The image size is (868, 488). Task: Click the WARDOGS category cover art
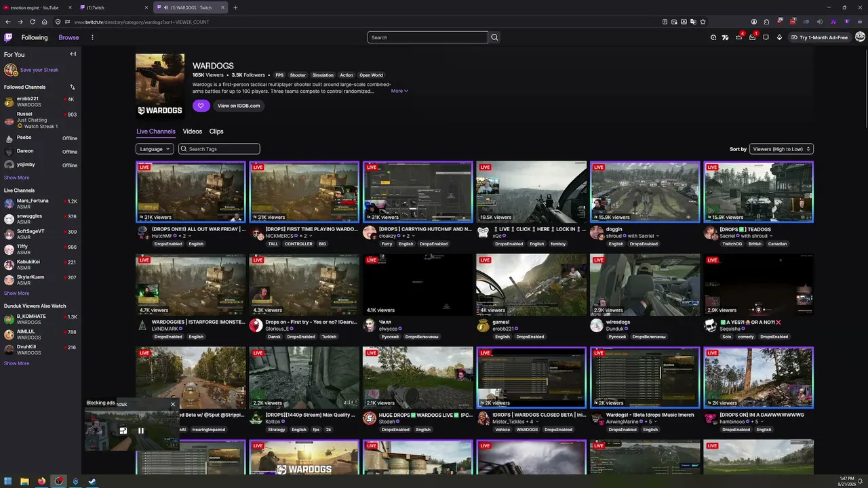(160, 87)
